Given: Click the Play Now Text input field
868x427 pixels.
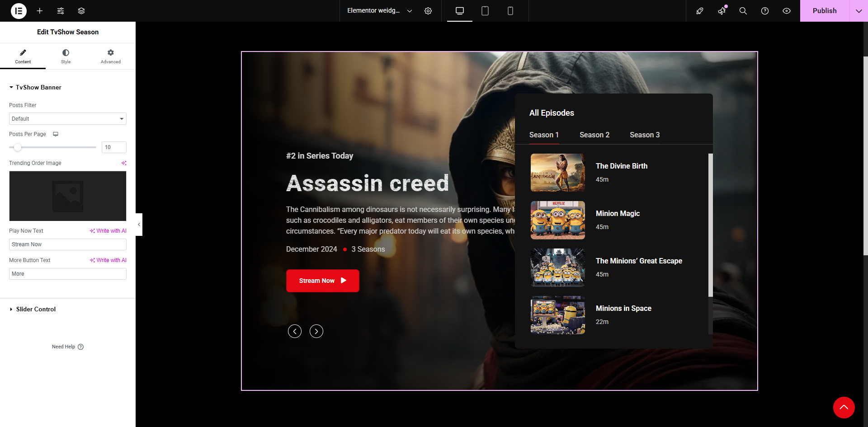Looking at the screenshot, I should click(68, 244).
